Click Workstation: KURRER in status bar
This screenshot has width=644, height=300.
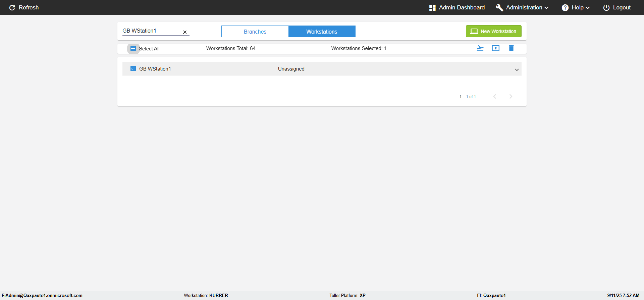(206, 295)
